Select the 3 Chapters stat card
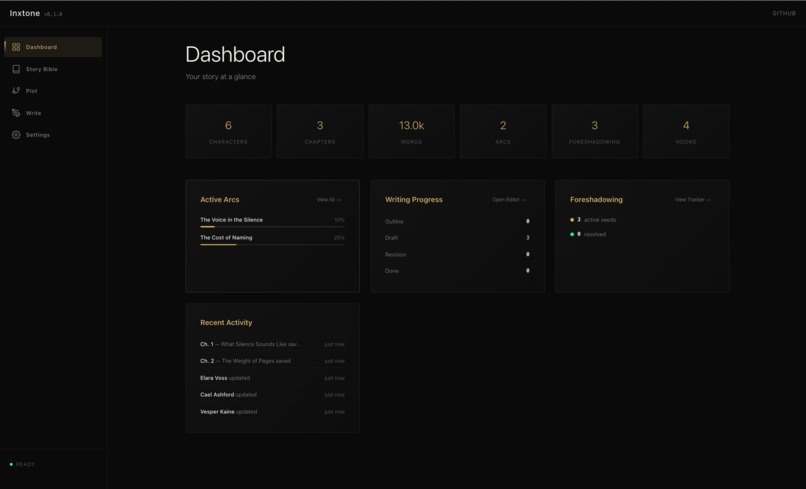This screenshot has width=806, height=489. point(320,131)
